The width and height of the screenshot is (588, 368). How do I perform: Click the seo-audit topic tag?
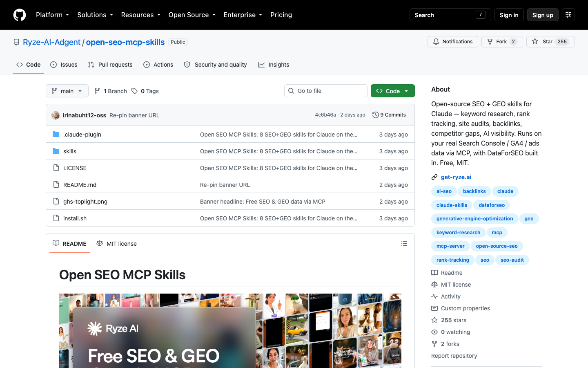click(512, 260)
